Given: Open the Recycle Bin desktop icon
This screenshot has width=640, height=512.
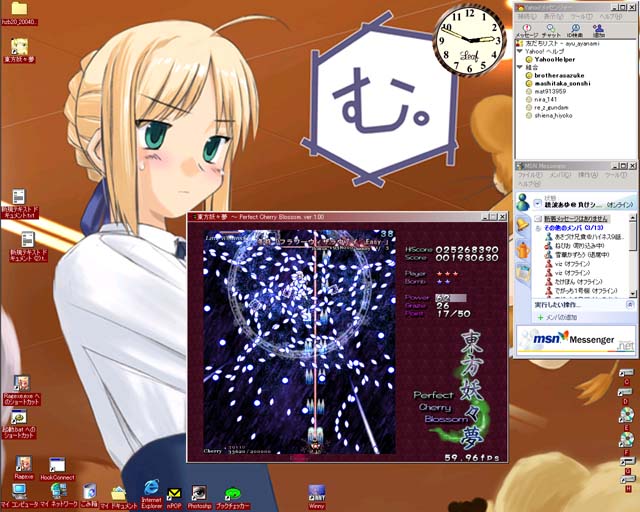Looking at the screenshot, I should point(89,491).
